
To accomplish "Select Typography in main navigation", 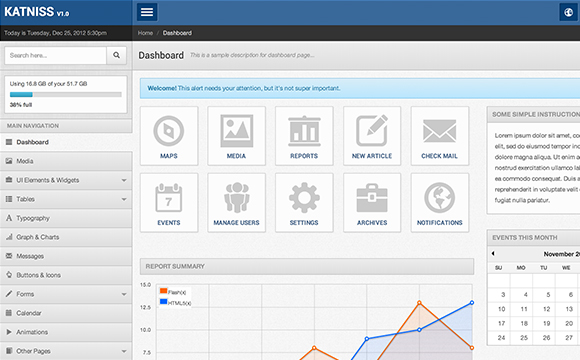I will [x=66, y=218].
